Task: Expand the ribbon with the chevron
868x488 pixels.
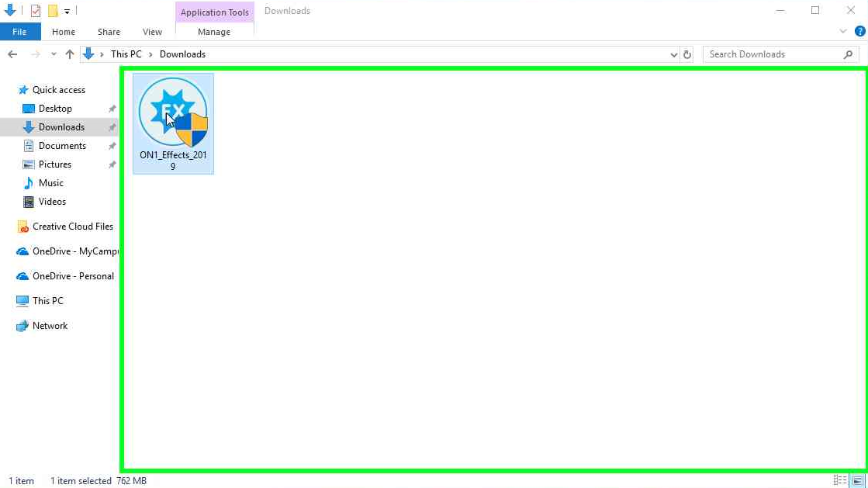Action: coord(843,32)
